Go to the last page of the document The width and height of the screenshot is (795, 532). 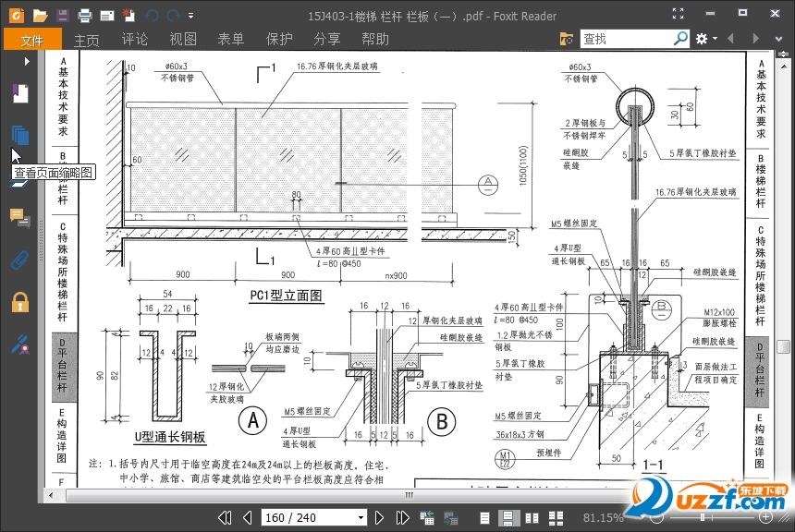coord(401,517)
